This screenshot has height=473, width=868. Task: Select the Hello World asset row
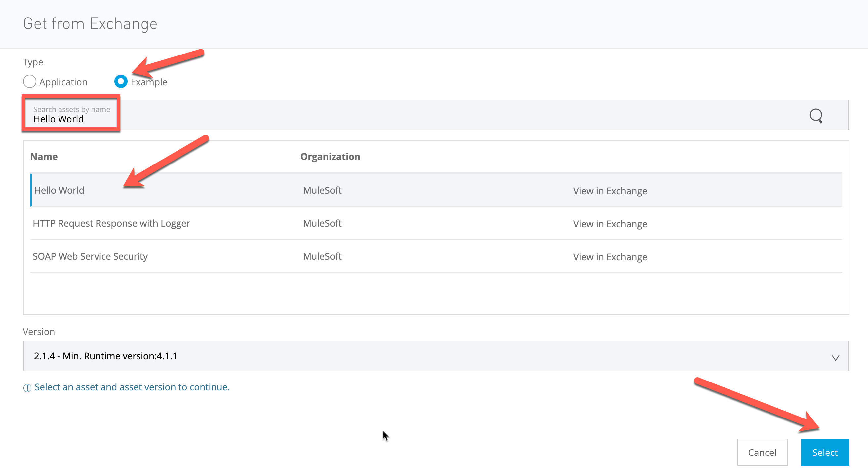click(436, 190)
